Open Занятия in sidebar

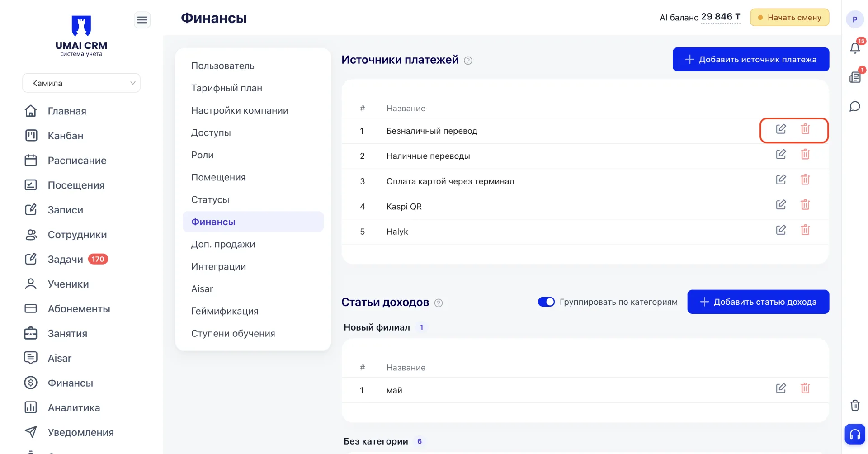point(67,334)
